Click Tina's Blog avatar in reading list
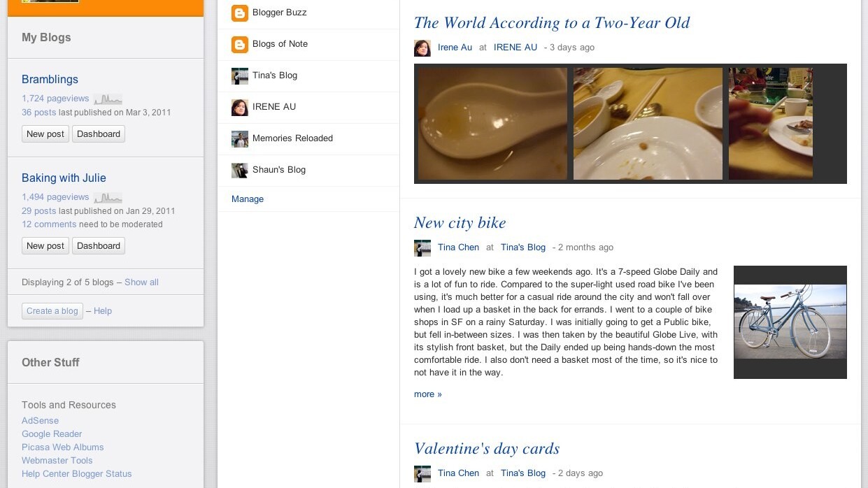The height and width of the screenshot is (488, 868). pos(240,76)
